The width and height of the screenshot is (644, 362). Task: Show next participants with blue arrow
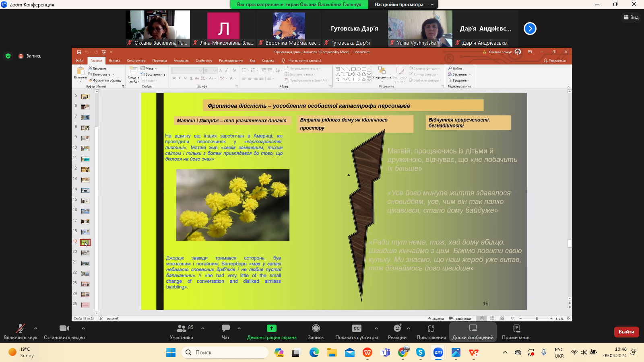(x=530, y=29)
